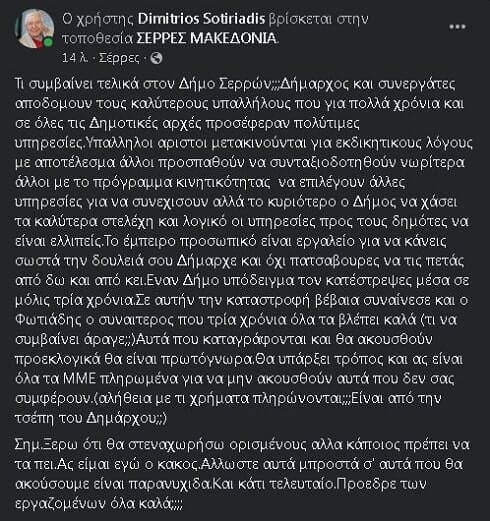Open the ΣΕΡΡΕΣ ΜΑΚΕΔΟΝΙΑ location link

coord(207,38)
